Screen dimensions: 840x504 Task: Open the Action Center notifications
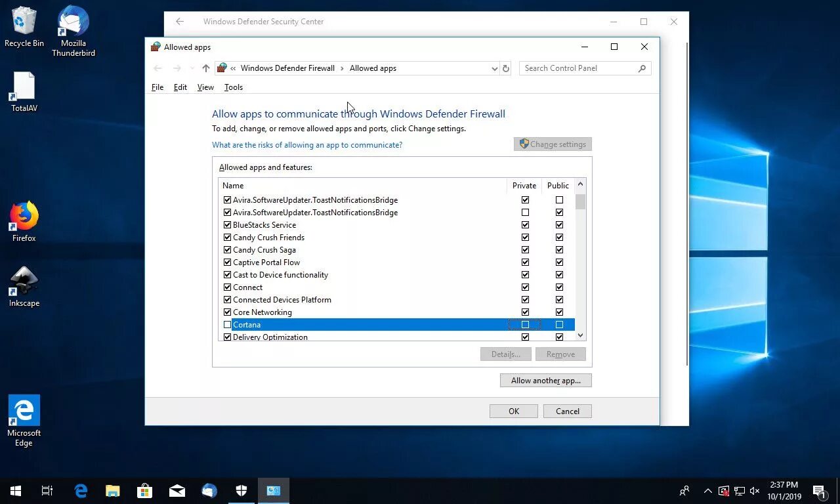[819, 491]
